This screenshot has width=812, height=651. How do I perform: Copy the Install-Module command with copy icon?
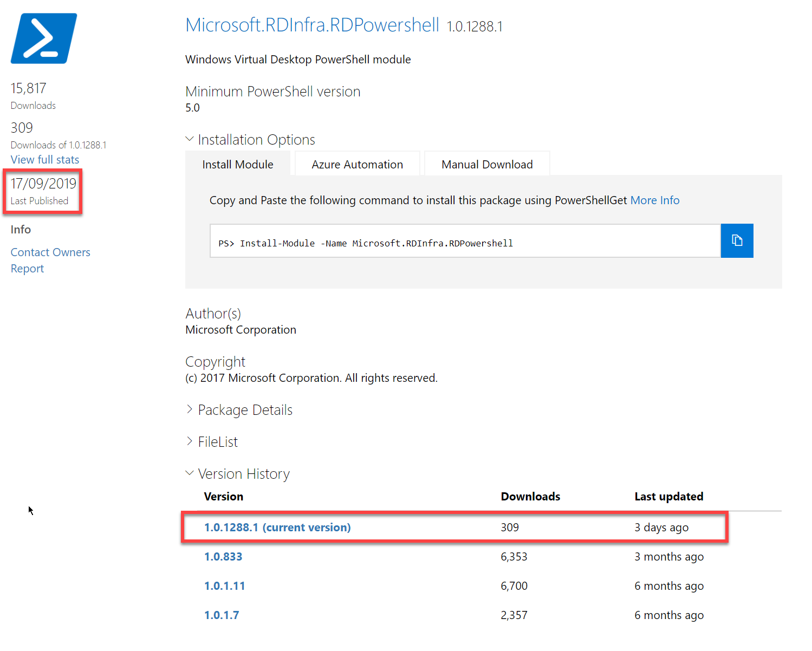click(x=737, y=240)
